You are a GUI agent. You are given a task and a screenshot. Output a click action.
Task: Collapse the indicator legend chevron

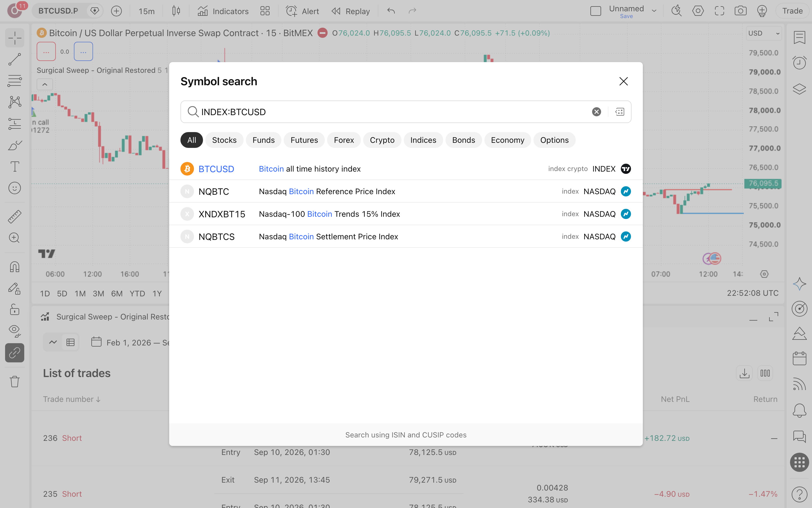45,84
